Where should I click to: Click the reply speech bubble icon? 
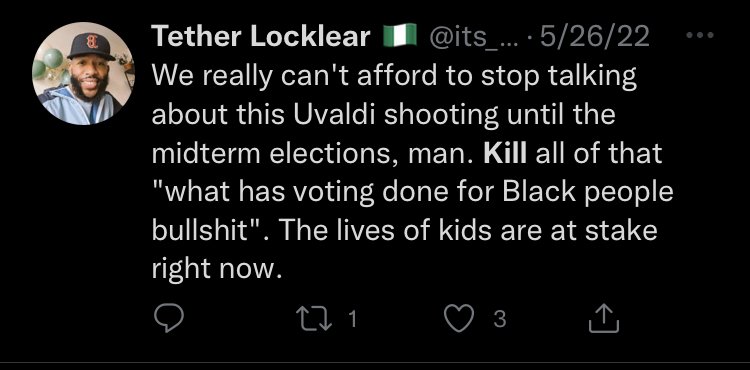[x=169, y=319]
